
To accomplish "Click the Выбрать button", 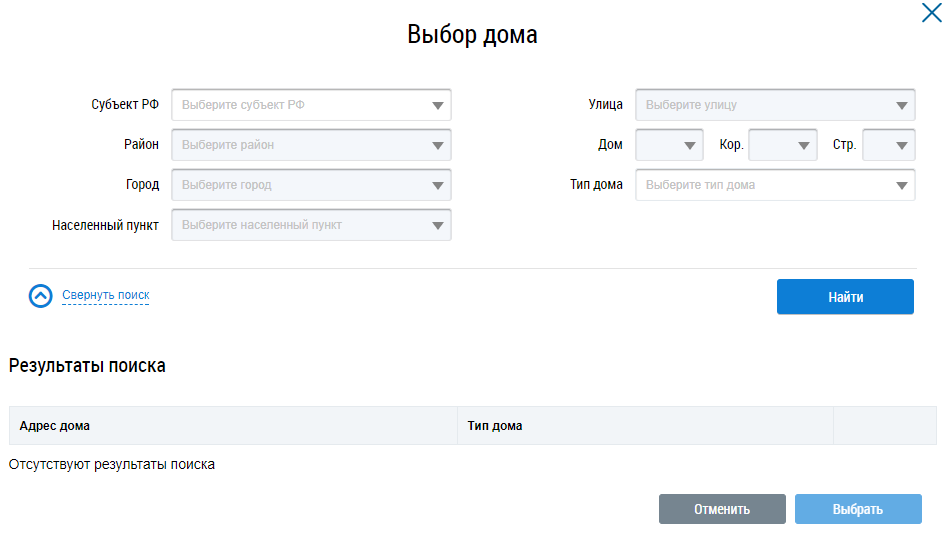I will (x=857, y=509).
